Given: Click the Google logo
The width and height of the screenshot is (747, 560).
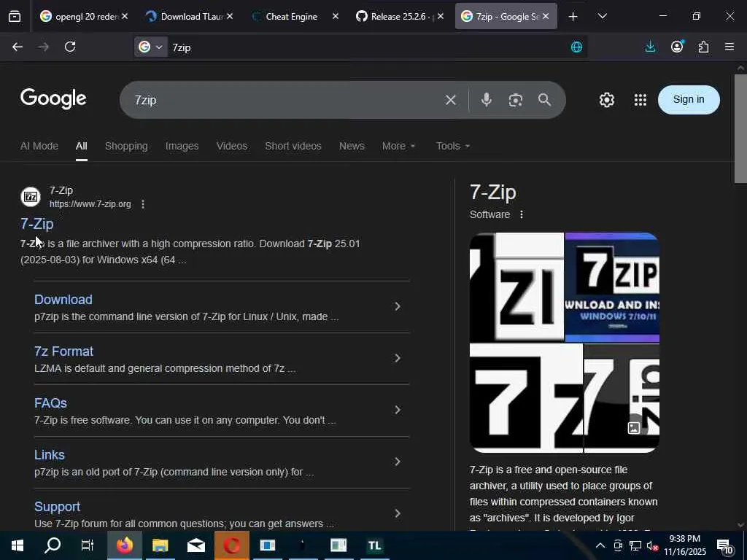Looking at the screenshot, I should 53,98.
